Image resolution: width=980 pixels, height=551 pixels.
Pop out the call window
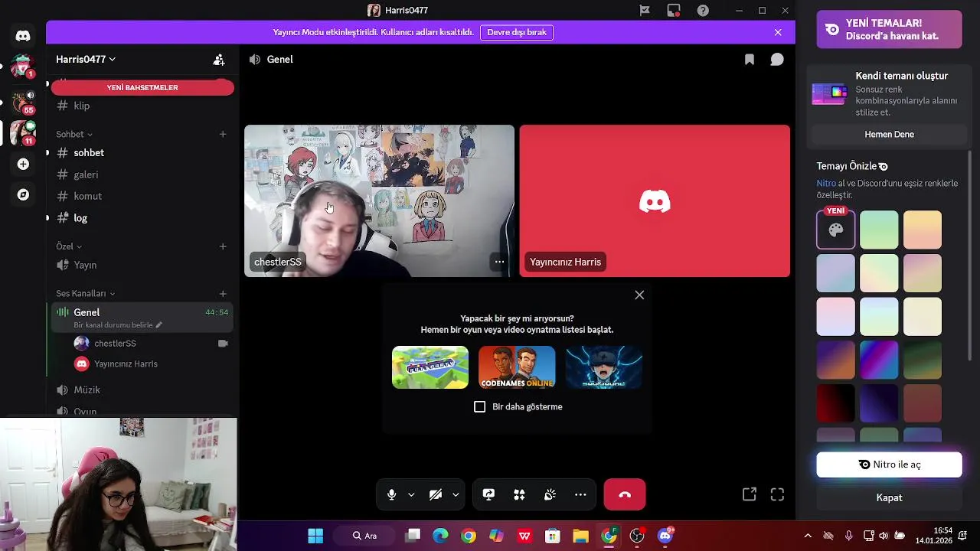point(750,494)
